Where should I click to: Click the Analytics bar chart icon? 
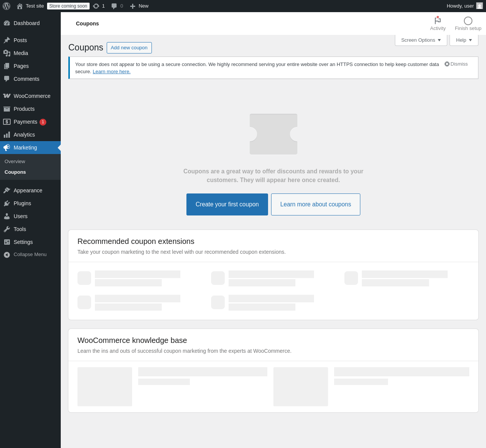7,135
